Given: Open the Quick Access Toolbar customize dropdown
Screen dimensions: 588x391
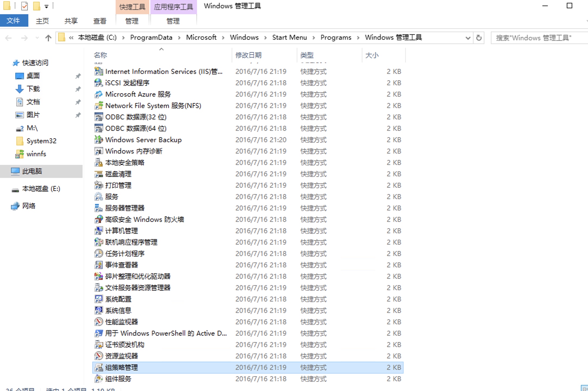Looking at the screenshot, I should tap(47, 7).
